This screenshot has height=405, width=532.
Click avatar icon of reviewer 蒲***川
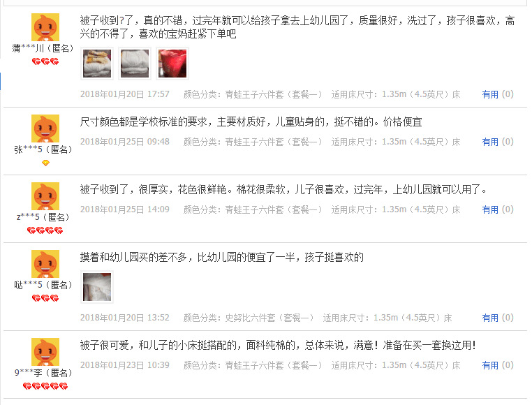pos(45,27)
